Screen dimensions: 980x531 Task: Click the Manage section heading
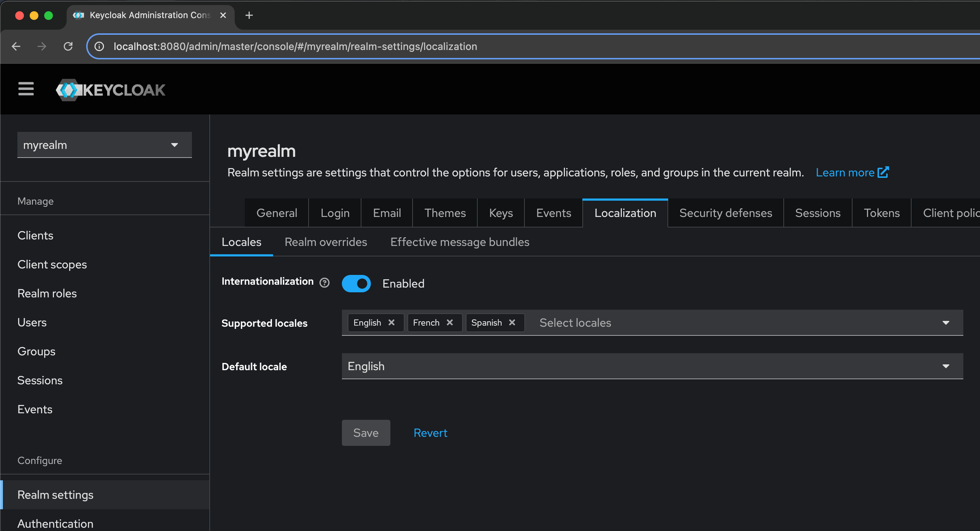point(35,201)
